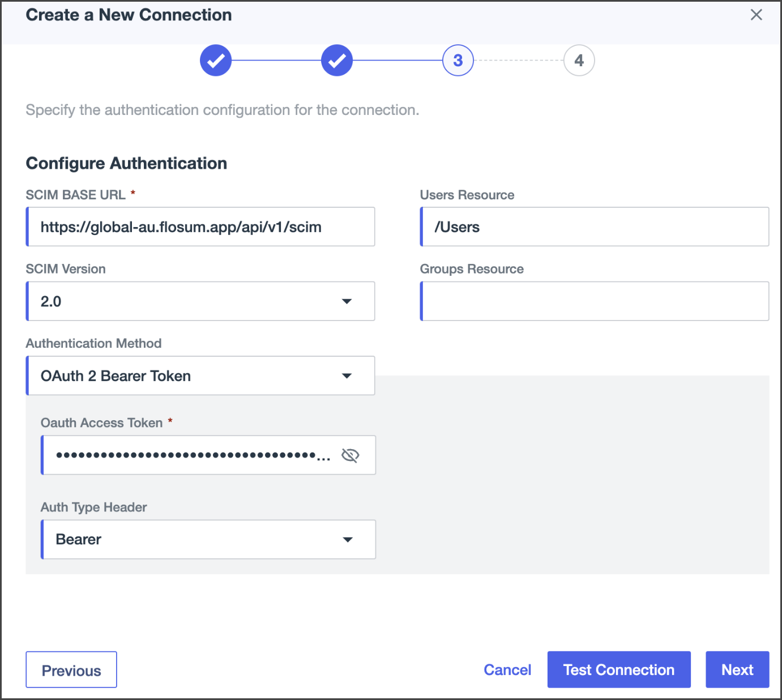
Task: Click the OAuth 2 Bearer Token selection
Action: (x=116, y=376)
